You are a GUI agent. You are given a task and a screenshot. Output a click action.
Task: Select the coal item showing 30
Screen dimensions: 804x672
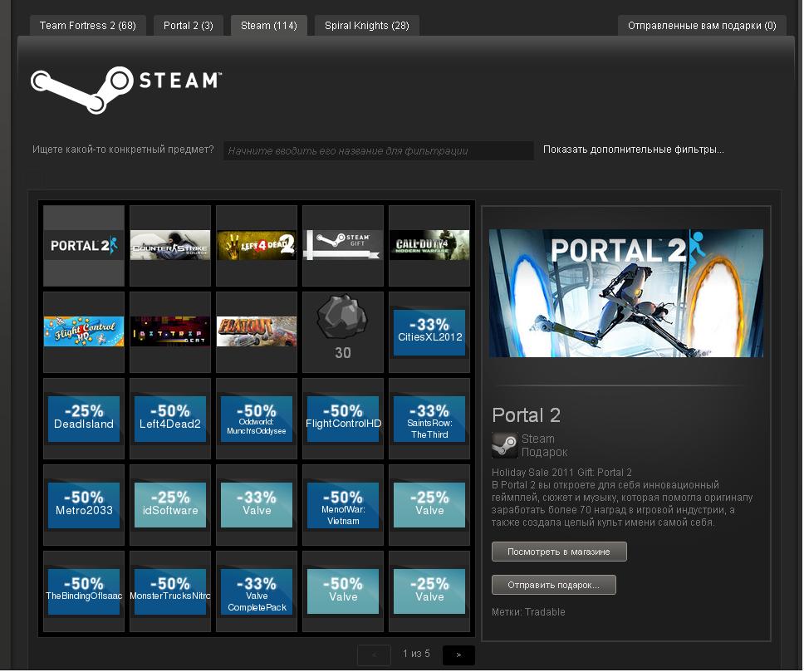tap(343, 332)
